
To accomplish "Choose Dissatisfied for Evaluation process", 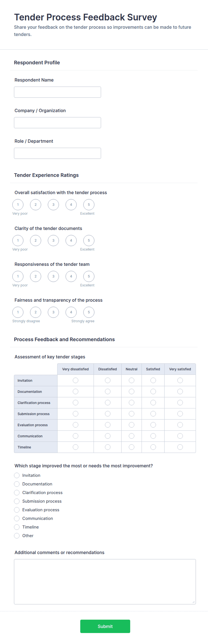I will (108, 425).
